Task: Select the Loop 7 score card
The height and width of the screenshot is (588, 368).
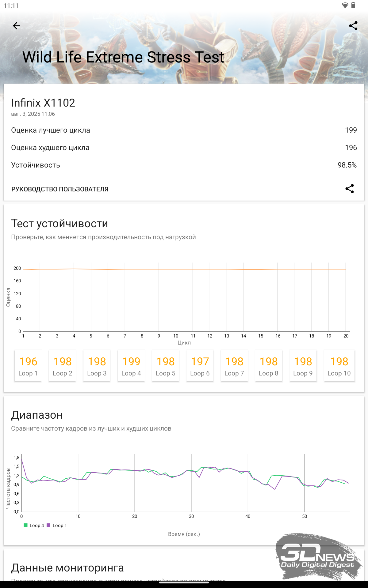Action: (234, 366)
